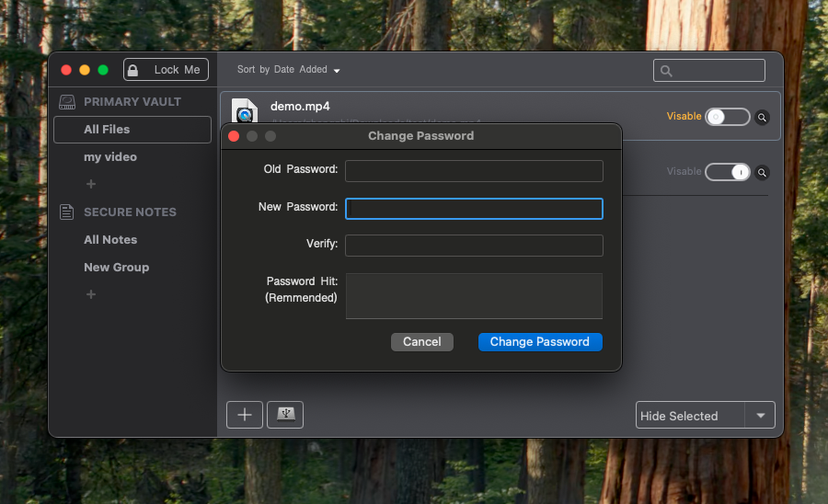Click the New Password field

click(x=474, y=209)
